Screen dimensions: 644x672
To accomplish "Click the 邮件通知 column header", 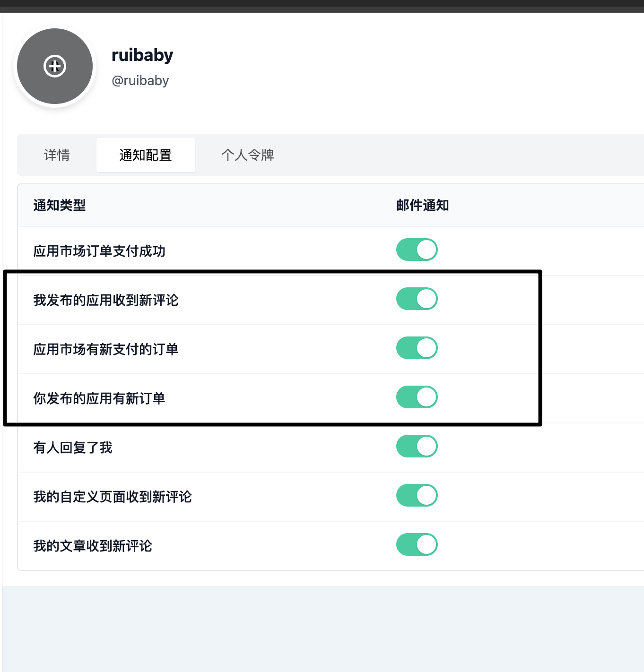I will tap(423, 205).
